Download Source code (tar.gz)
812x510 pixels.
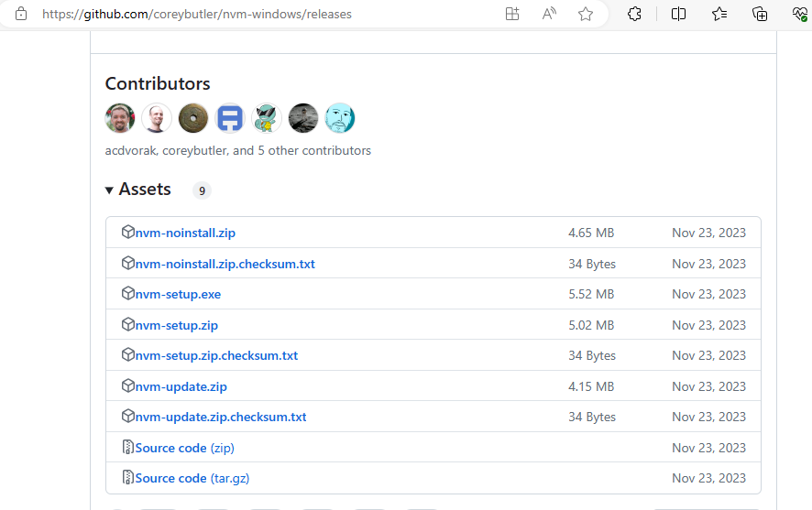[x=192, y=479]
